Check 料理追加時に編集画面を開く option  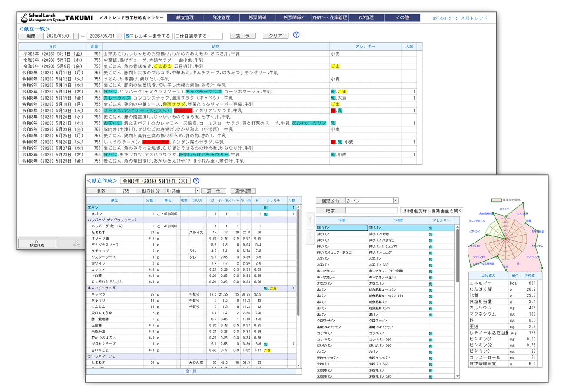tap(404, 210)
